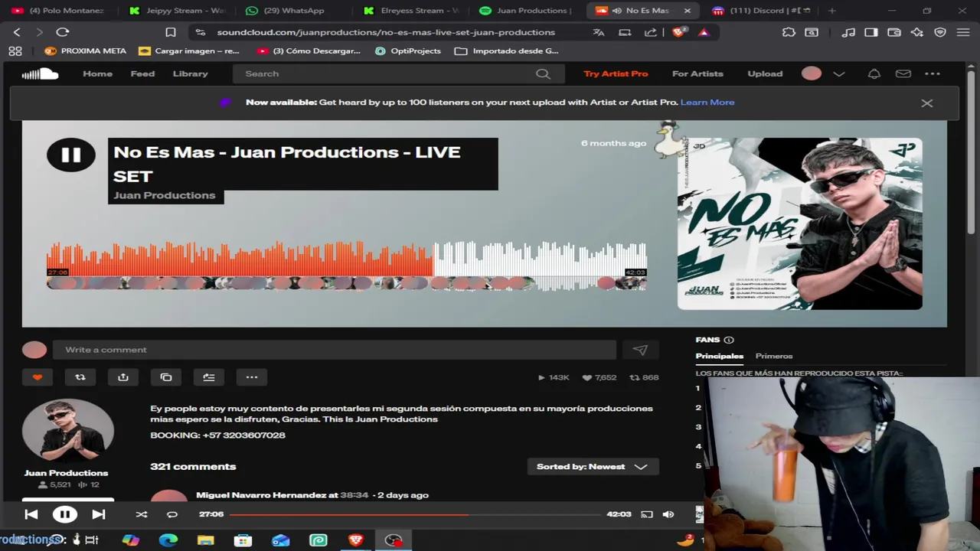Open Miguel Navarro Hernandez commenter name

click(x=261, y=495)
